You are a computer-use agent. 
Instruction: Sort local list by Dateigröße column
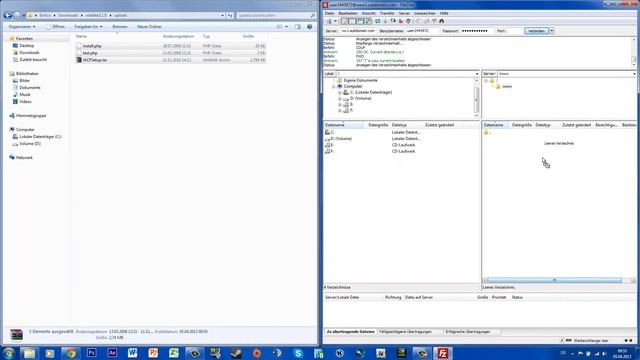(x=378, y=125)
